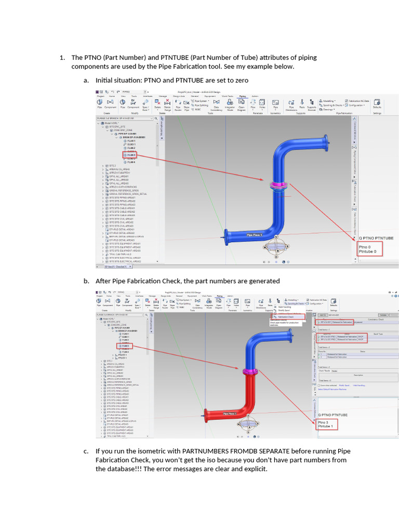Click Delete Range icon in upper E3D screenshot

click(167, 101)
